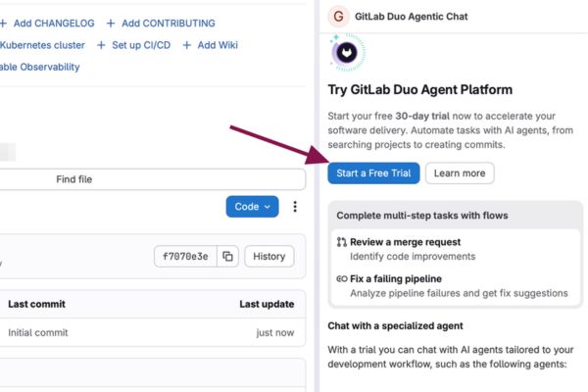Click the GitLab Duo Agentic Chat title
Image resolution: width=588 pixels, height=392 pixels.
411,17
